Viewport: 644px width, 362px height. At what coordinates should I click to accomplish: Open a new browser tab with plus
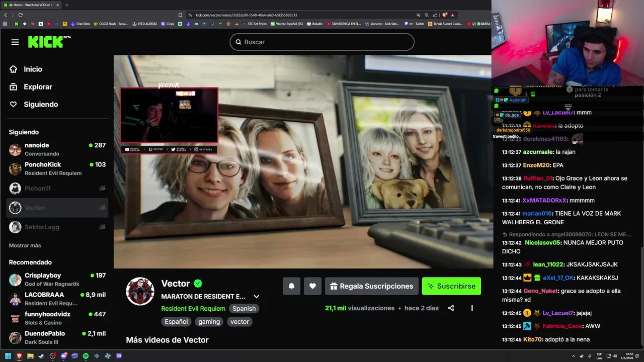(66, 5)
